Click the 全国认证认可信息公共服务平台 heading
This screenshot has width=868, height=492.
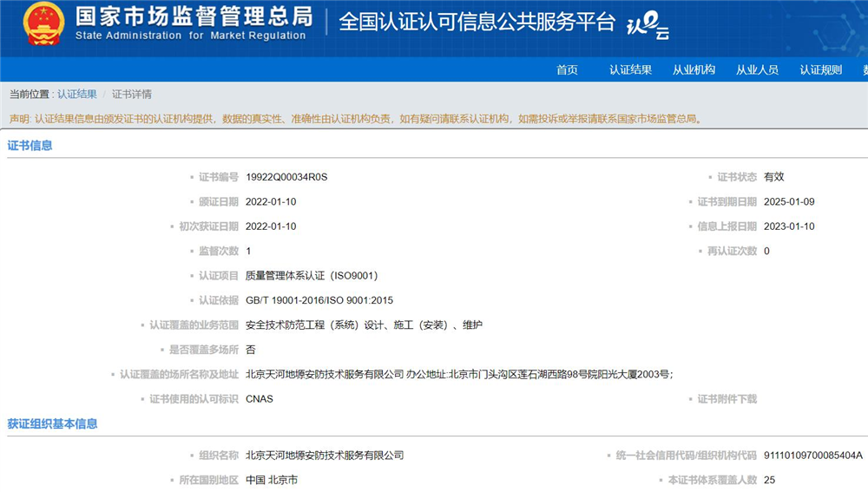tap(477, 23)
